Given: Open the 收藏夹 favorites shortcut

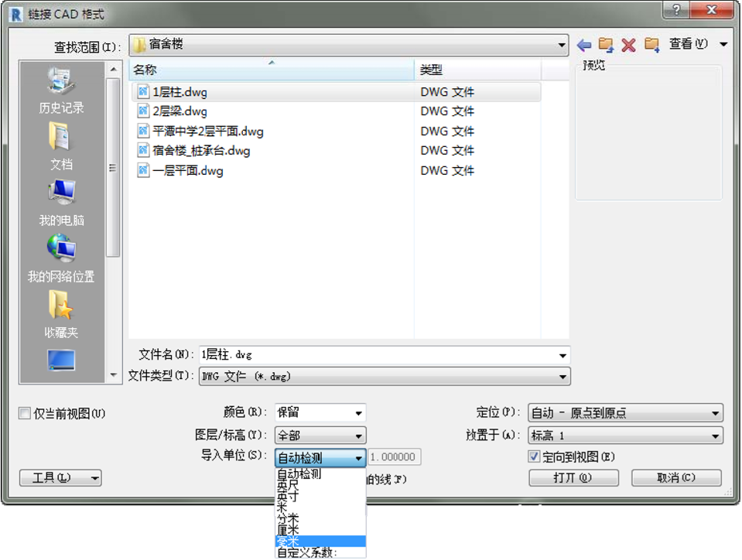Looking at the screenshot, I should click(62, 315).
